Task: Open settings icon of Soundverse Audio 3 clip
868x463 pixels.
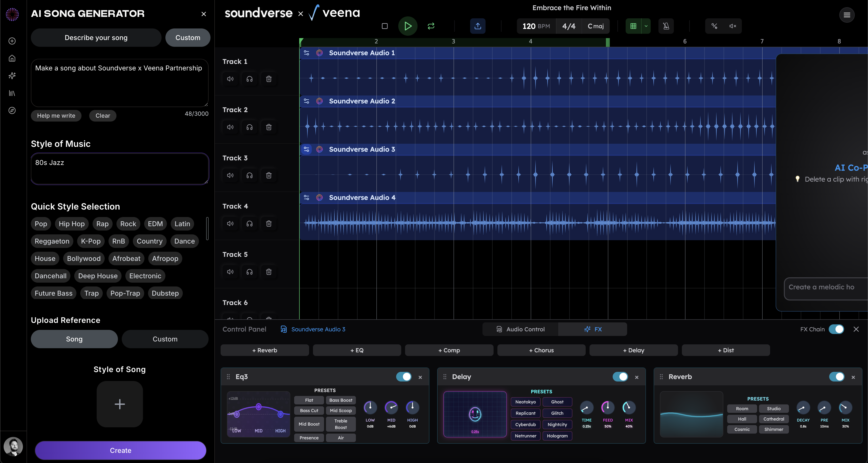Action: tap(306, 149)
